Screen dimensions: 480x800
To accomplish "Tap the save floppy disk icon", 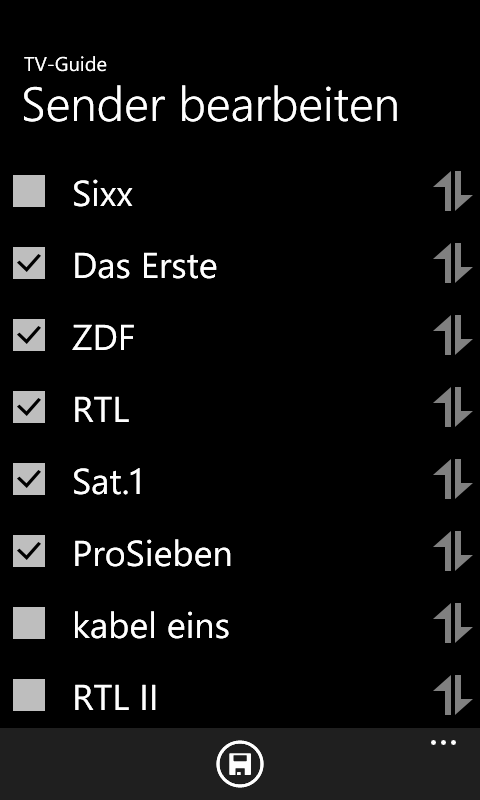I will click(240, 764).
